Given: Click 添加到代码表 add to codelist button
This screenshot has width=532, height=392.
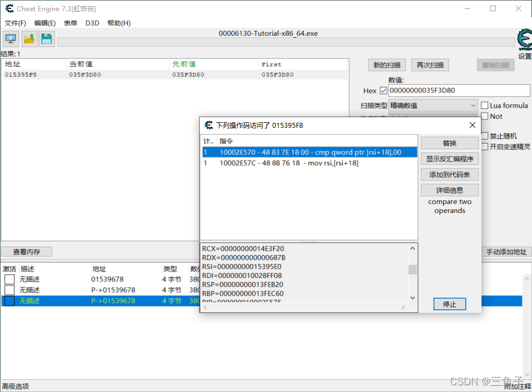Looking at the screenshot, I should tap(450, 174).
